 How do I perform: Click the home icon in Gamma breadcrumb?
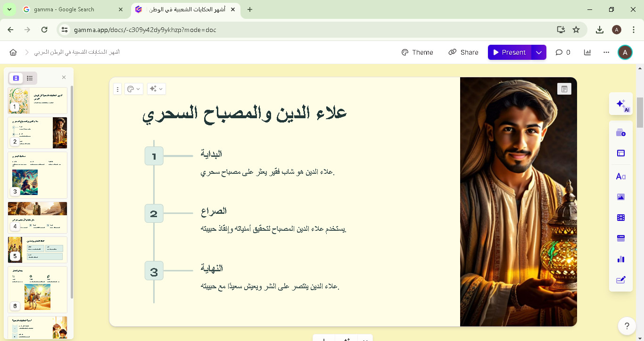13,52
